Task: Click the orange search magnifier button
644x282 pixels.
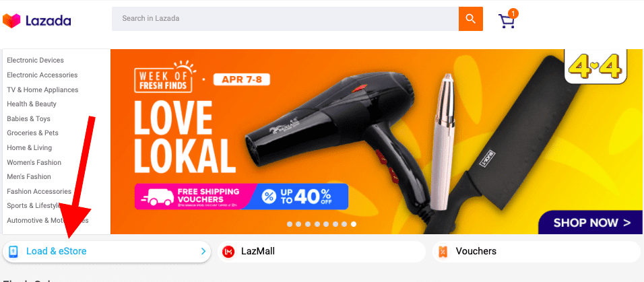Action: (471, 18)
